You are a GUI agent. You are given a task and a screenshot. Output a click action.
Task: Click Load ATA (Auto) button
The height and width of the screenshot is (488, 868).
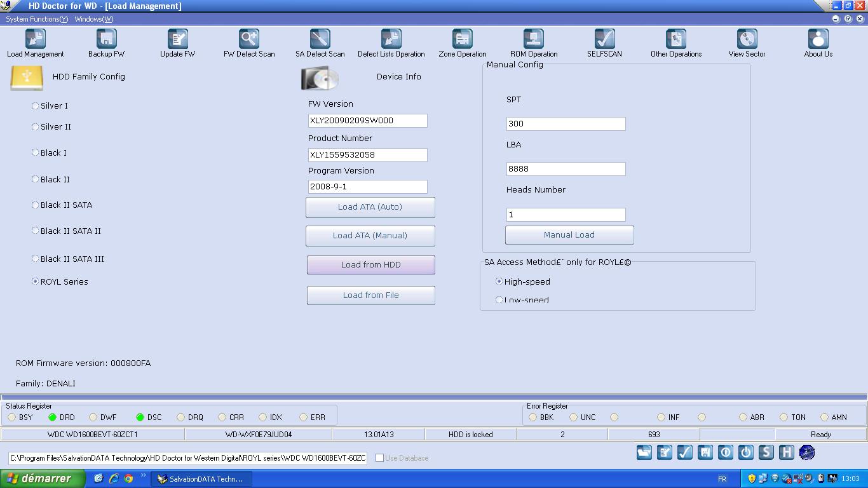[370, 207]
